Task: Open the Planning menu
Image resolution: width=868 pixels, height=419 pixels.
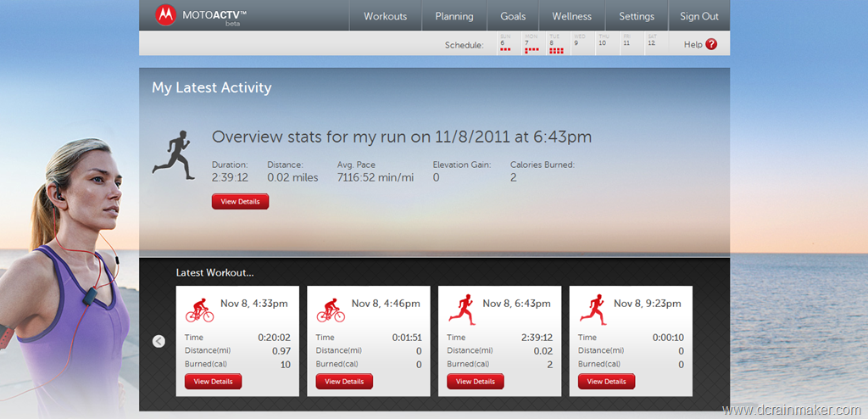Action: (x=454, y=16)
